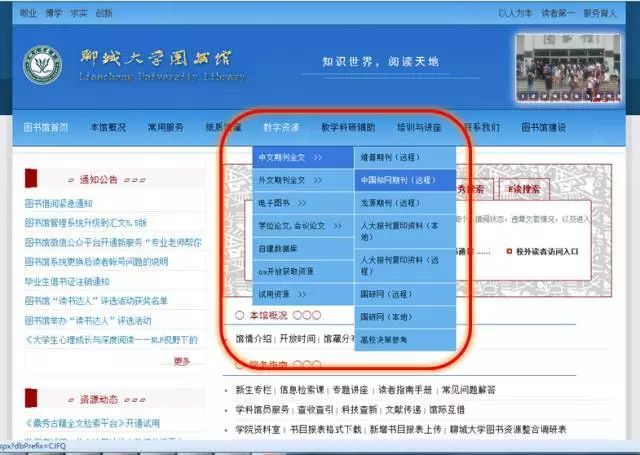
Task: Expand 电子图书 submenu item
Action: (303, 203)
